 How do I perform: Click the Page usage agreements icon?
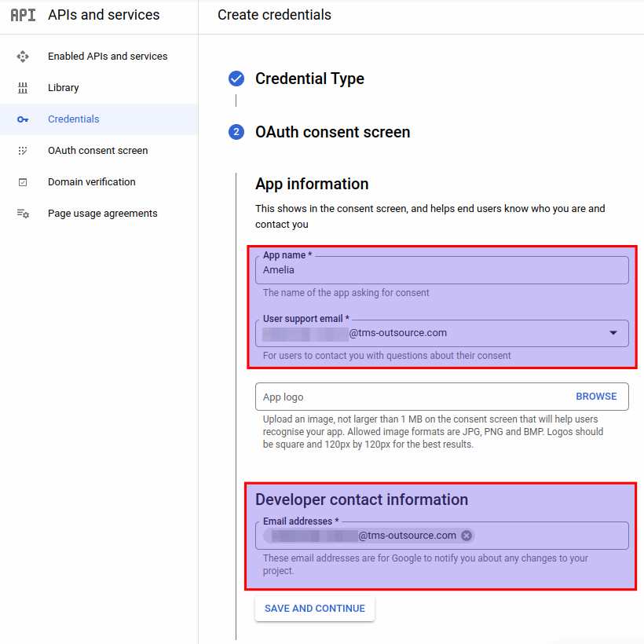[x=23, y=214]
